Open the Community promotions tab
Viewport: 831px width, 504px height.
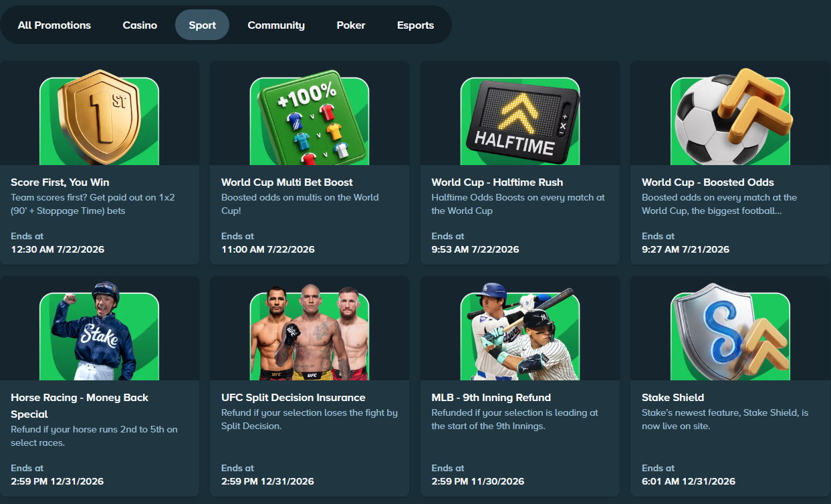pyautogui.click(x=276, y=25)
